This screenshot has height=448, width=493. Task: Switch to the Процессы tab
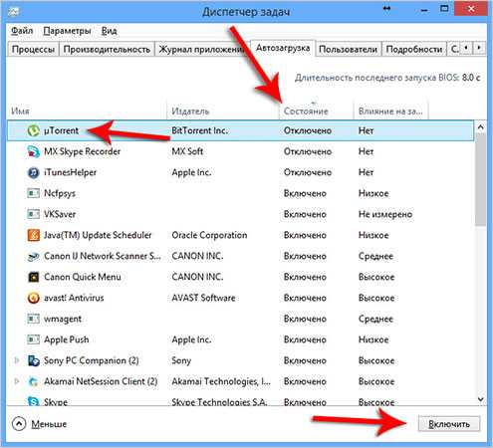point(33,49)
